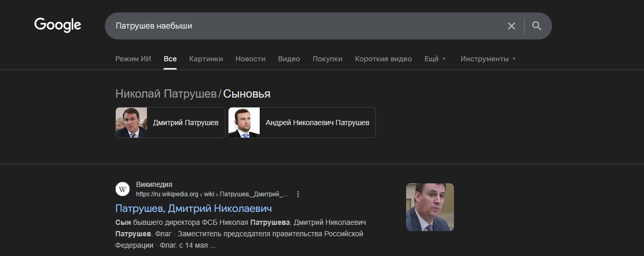Open the three-dot menu beside Wikipedia result
Screen dimensions: 644x256
(298, 194)
